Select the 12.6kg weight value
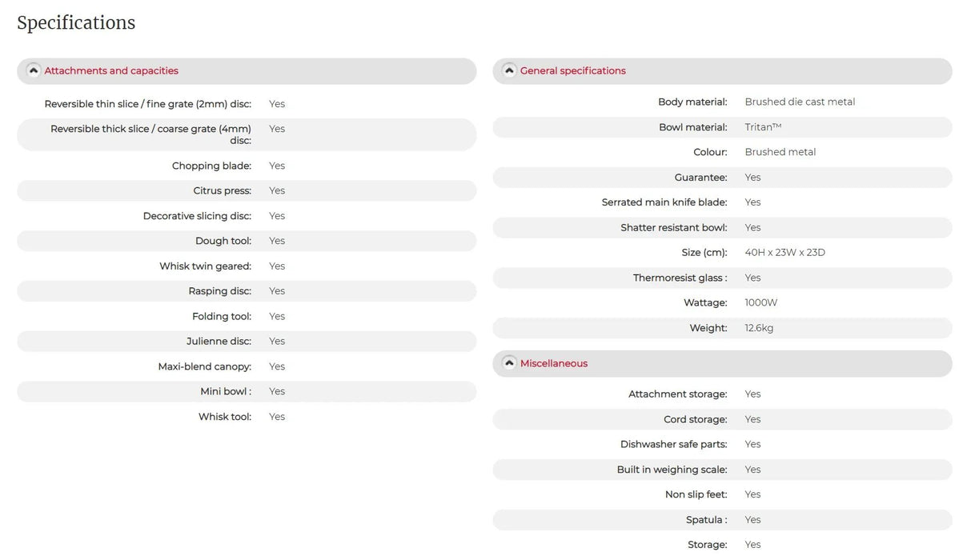971x560 pixels. 759,328
